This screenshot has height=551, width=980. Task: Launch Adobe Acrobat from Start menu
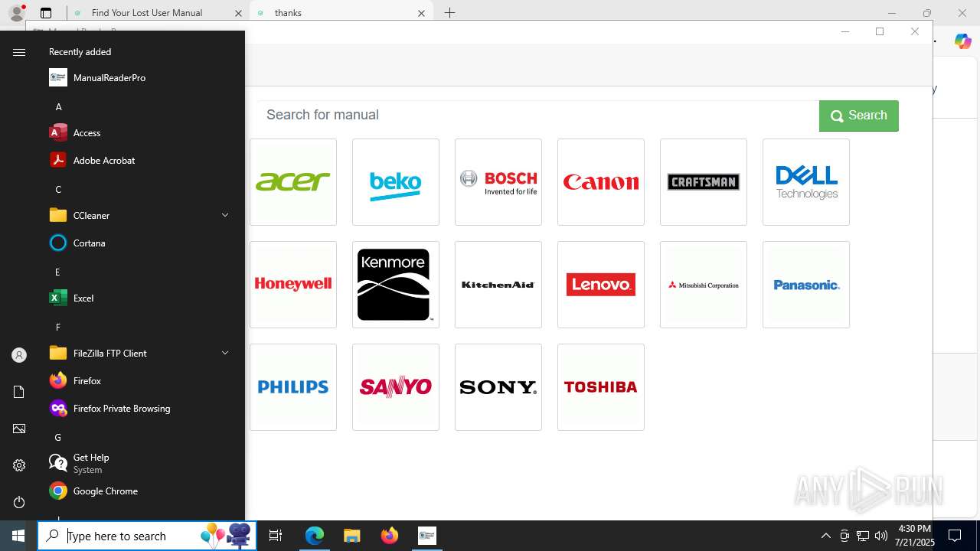point(141,161)
